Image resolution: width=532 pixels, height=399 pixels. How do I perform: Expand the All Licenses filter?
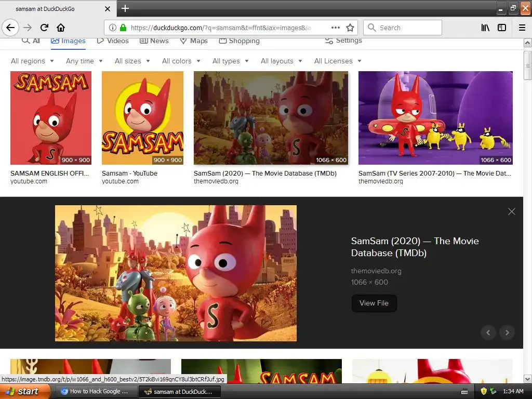click(338, 61)
